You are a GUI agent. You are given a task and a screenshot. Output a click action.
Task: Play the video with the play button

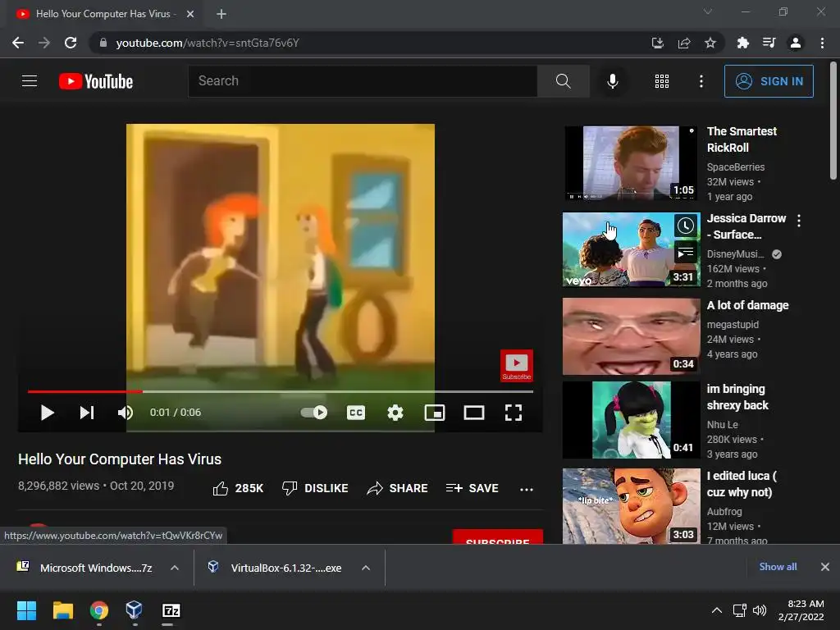(47, 413)
